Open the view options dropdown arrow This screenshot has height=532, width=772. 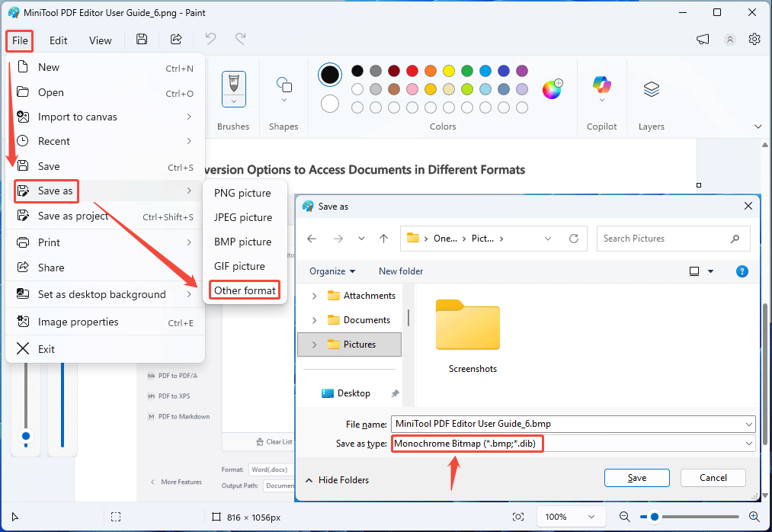710,271
